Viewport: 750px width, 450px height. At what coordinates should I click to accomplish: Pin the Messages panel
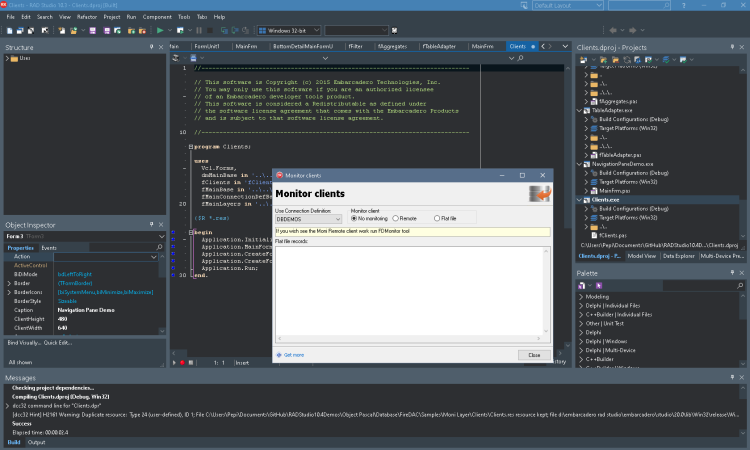click(732, 377)
